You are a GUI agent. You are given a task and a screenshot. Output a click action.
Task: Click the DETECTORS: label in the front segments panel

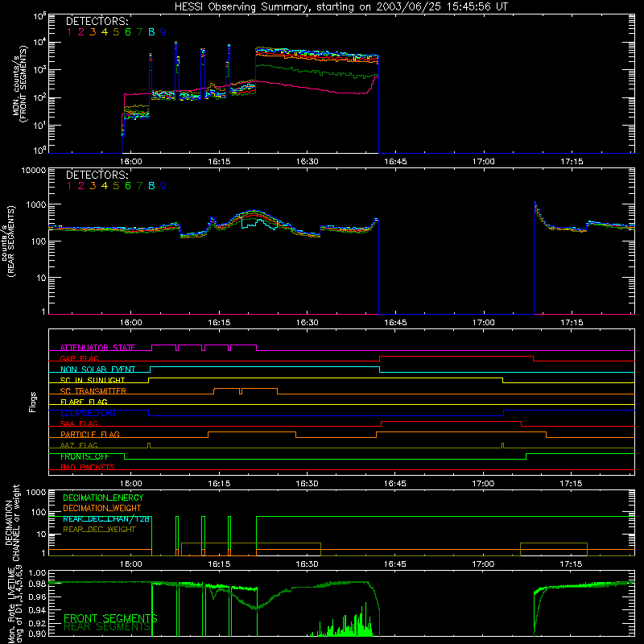point(97,21)
